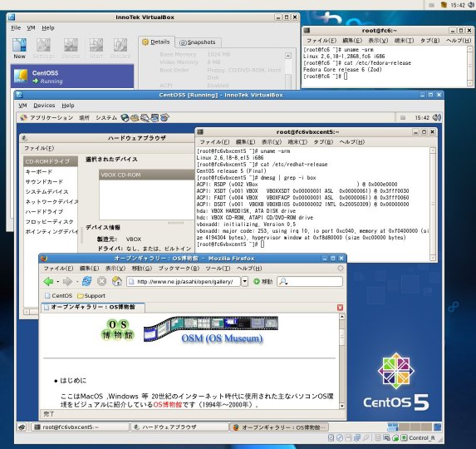Open the VM menu in CentOS5 running window

(x=22, y=106)
